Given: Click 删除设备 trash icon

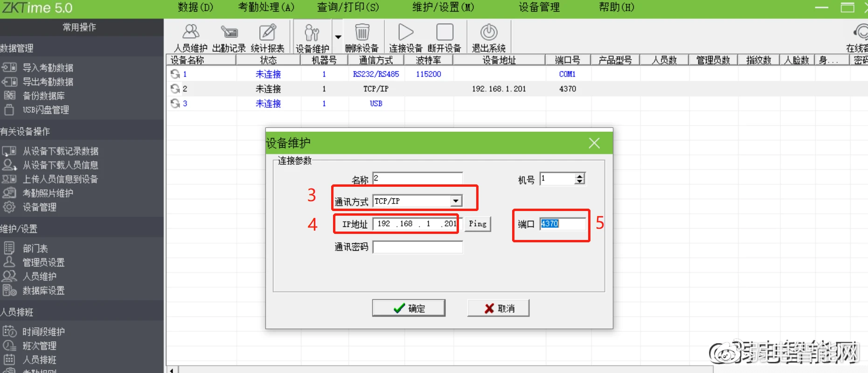Looking at the screenshot, I should coord(362,38).
